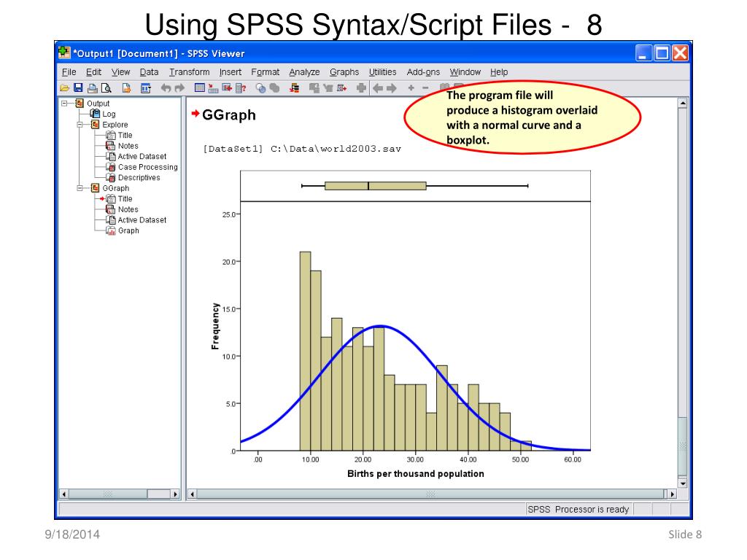Click the Expand plus toolbar icon
Viewport: 747px width, 560px height.
411,87
